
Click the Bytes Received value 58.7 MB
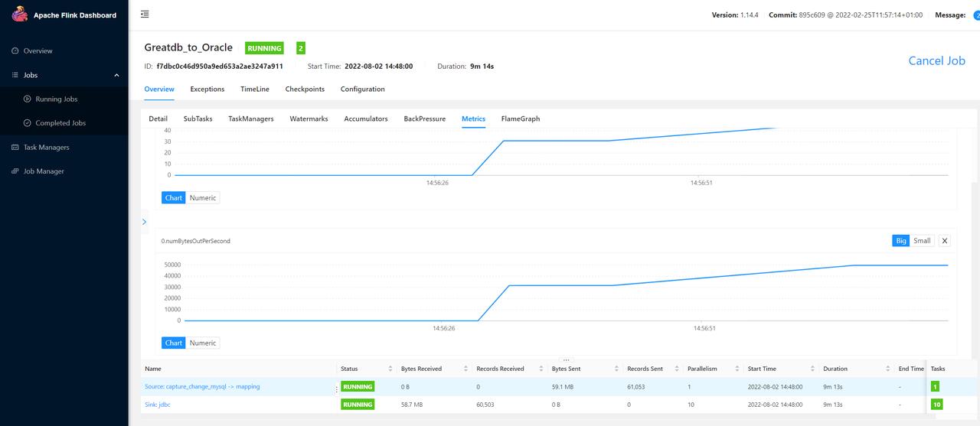coord(413,405)
